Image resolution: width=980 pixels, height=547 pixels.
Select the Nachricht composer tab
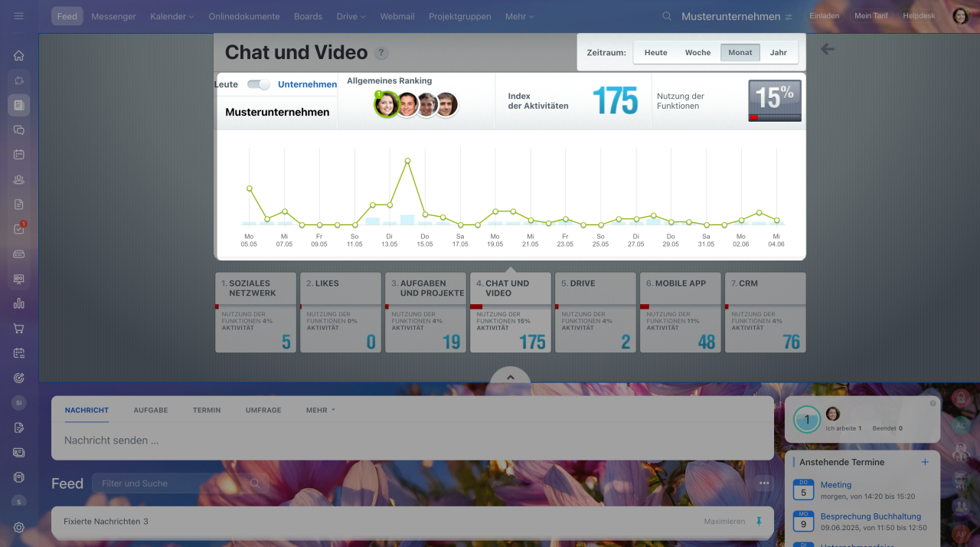click(87, 410)
